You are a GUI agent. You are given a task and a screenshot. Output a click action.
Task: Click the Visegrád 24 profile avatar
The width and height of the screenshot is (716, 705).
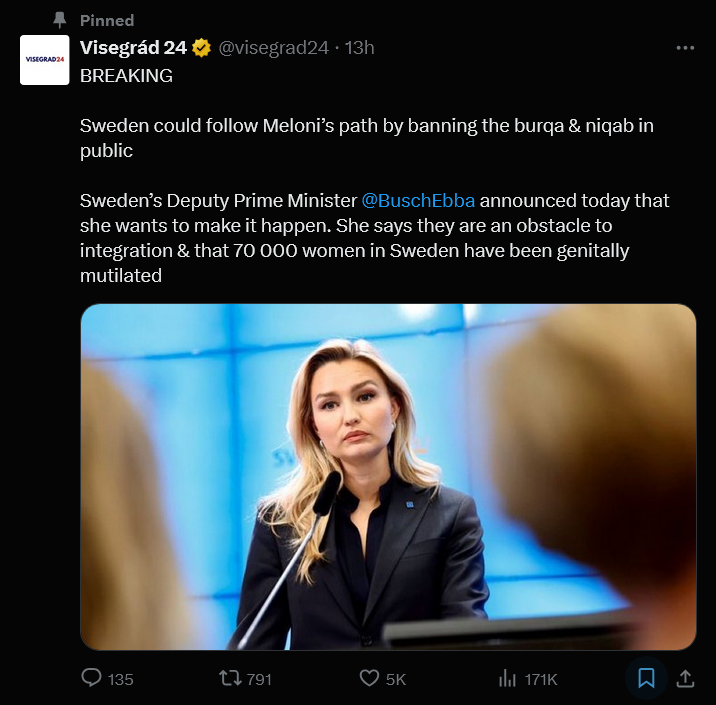click(x=45, y=60)
